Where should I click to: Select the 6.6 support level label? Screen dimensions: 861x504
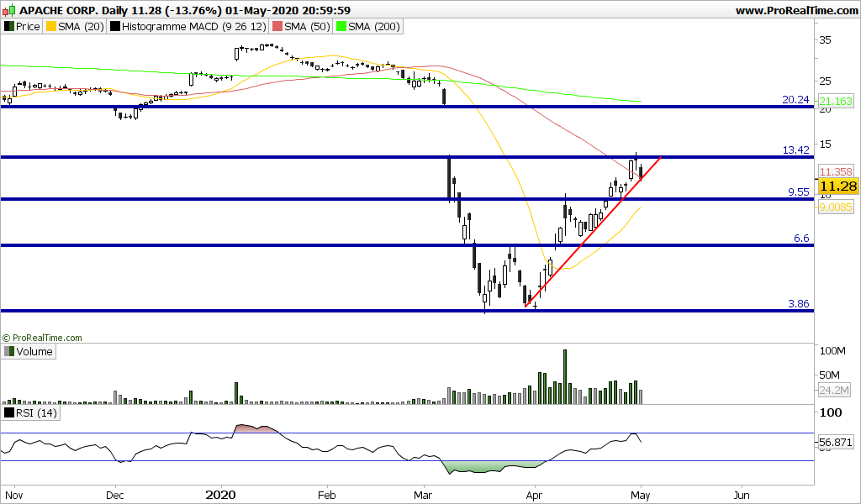801,238
